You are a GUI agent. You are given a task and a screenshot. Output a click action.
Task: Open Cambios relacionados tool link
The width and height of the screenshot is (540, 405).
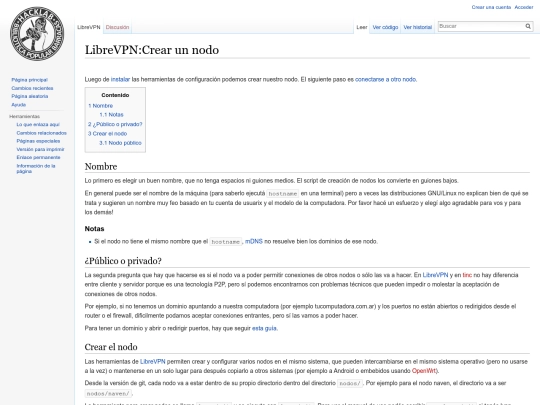42,133
